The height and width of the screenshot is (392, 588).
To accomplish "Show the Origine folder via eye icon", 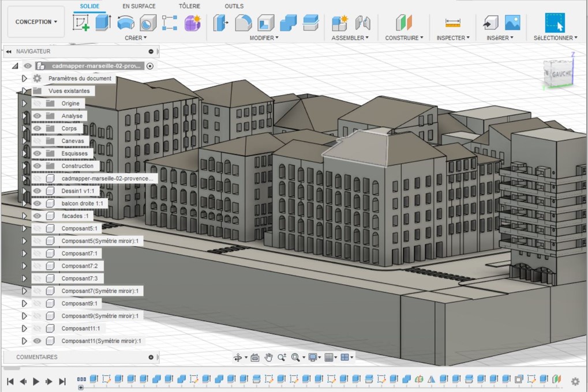I will (38, 103).
